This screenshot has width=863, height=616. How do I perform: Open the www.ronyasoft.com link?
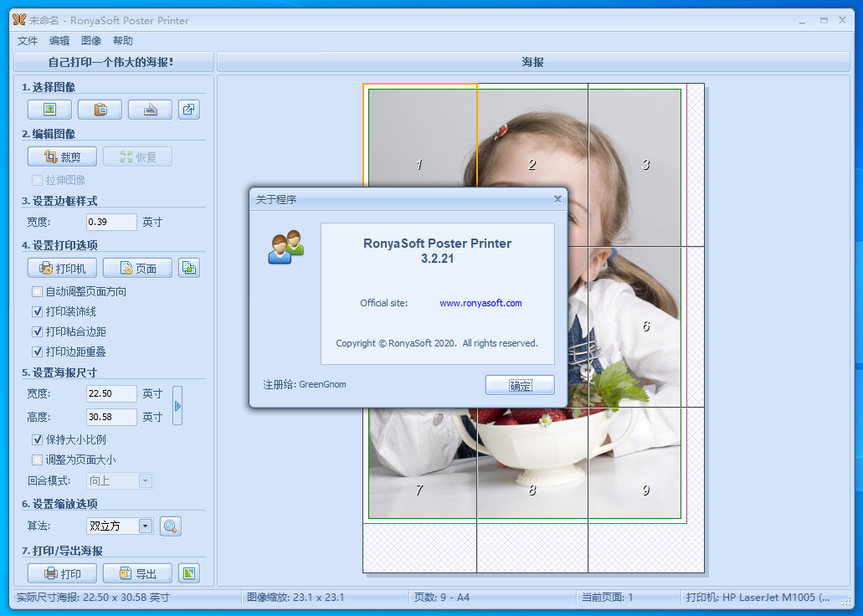coord(480,303)
